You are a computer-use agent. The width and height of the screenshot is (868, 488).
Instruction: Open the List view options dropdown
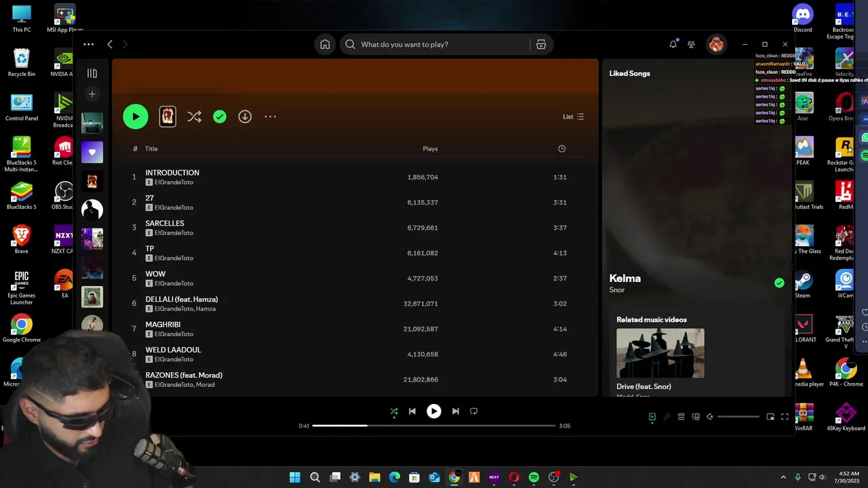click(573, 117)
